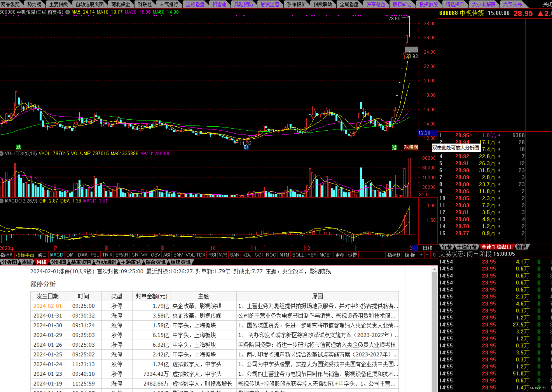Click the gray price marker box near 24.00

411,49
